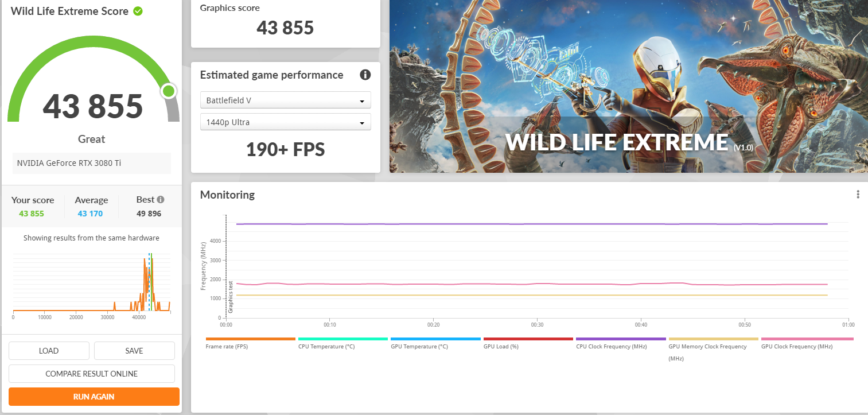Toggle GPU Memory Clock Frequency legend series
The image size is (868, 415).
[x=714, y=349]
